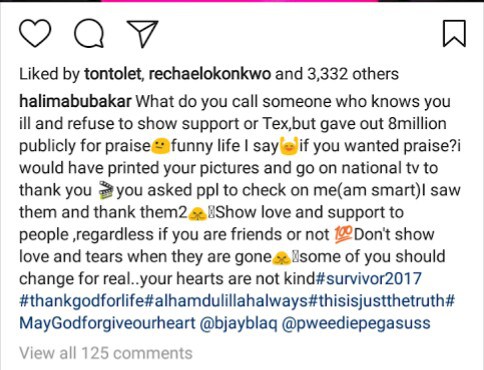Click the clapperboard emoji after 'thank you'
Viewport: 484px width, 370px height.
106,191
